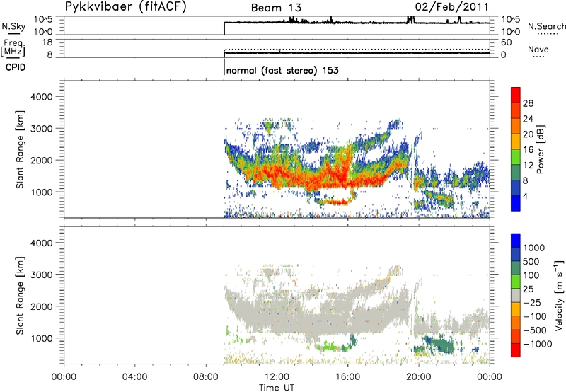Click the '18' frequency axis tick

point(47,42)
